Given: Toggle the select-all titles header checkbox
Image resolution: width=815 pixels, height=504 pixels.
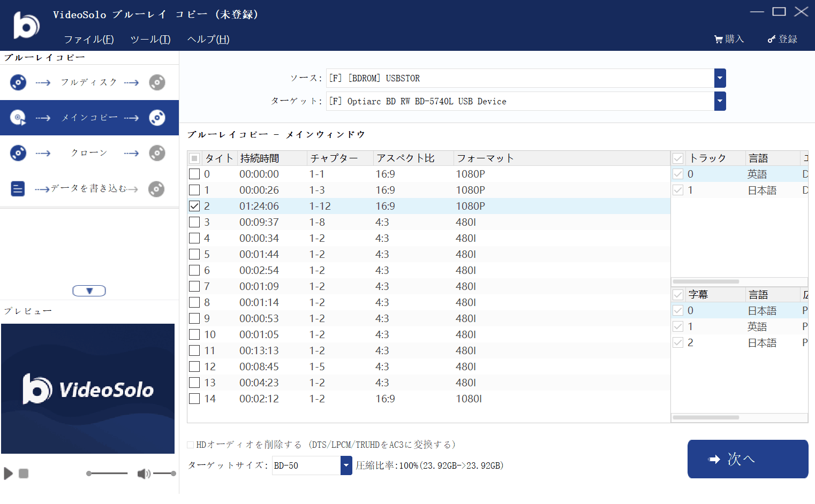Looking at the screenshot, I should click(x=194, y=158).
